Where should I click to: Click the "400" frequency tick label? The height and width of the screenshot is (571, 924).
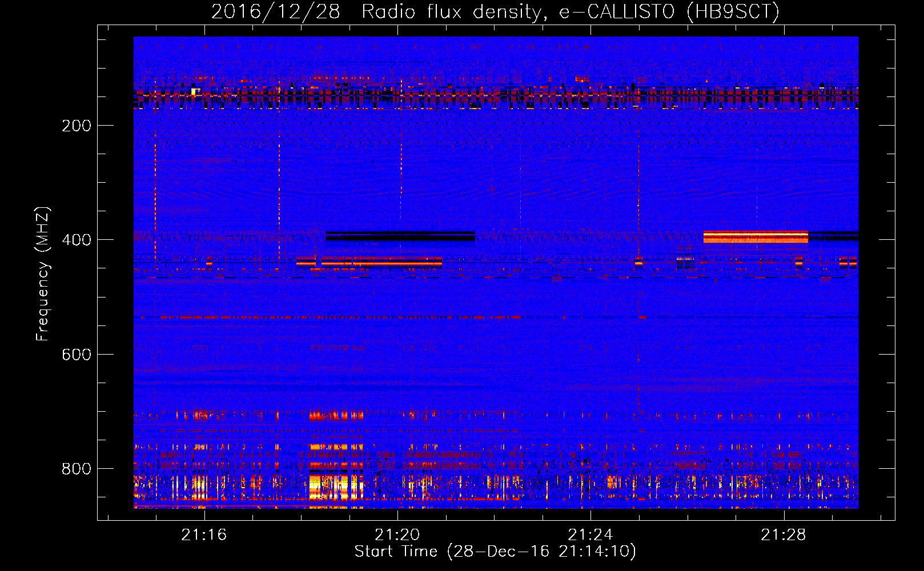(x=77, y=240)
